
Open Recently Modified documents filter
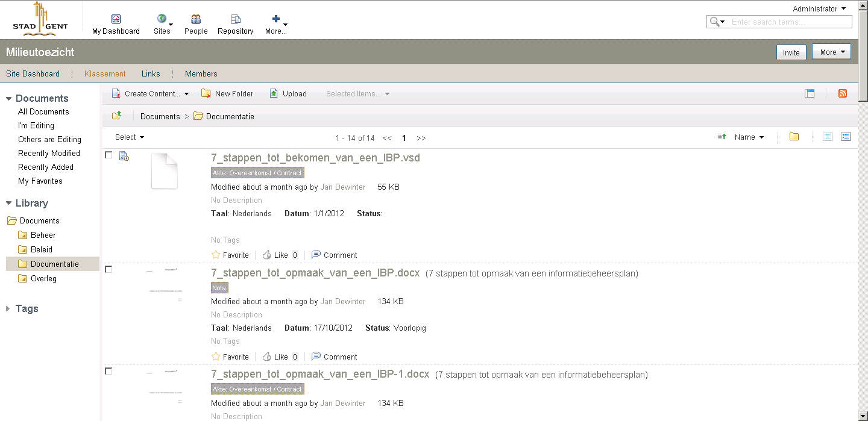[49, 153]
